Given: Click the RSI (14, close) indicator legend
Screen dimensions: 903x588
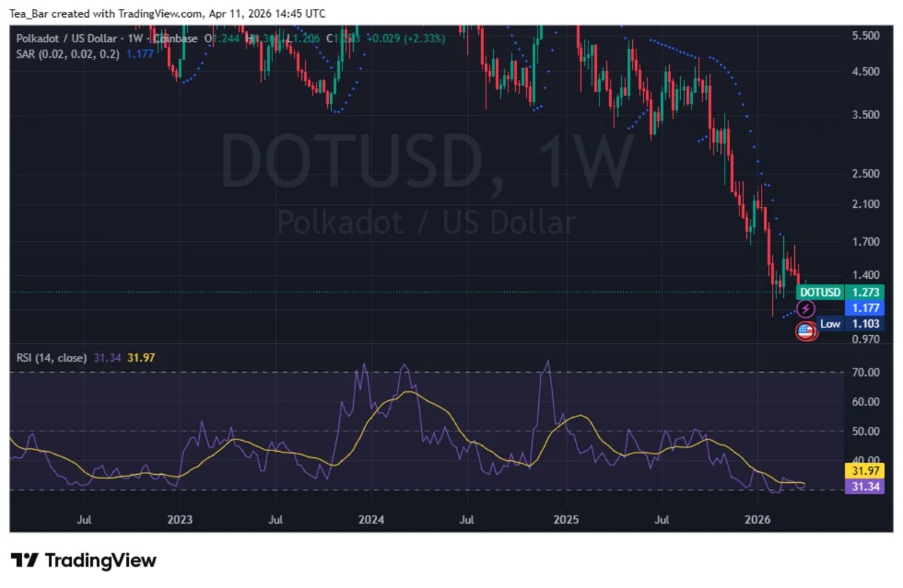Looking at the screenshot, I should point(53,357).
